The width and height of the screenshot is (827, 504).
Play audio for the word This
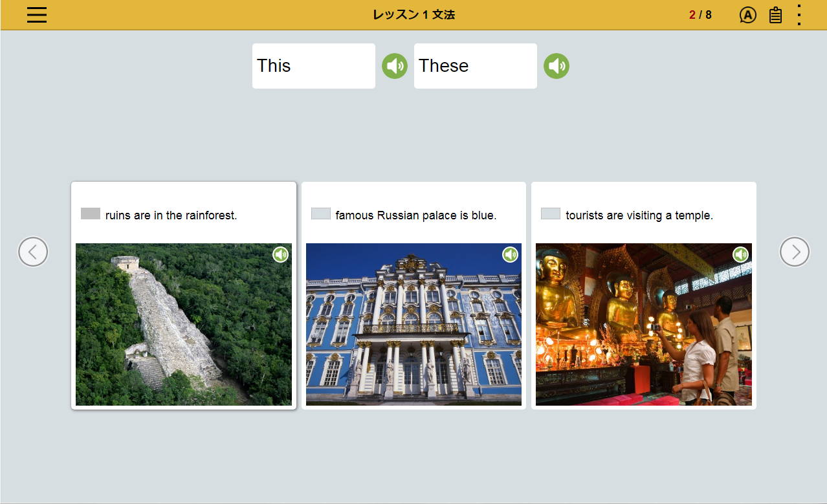[394, 66]
